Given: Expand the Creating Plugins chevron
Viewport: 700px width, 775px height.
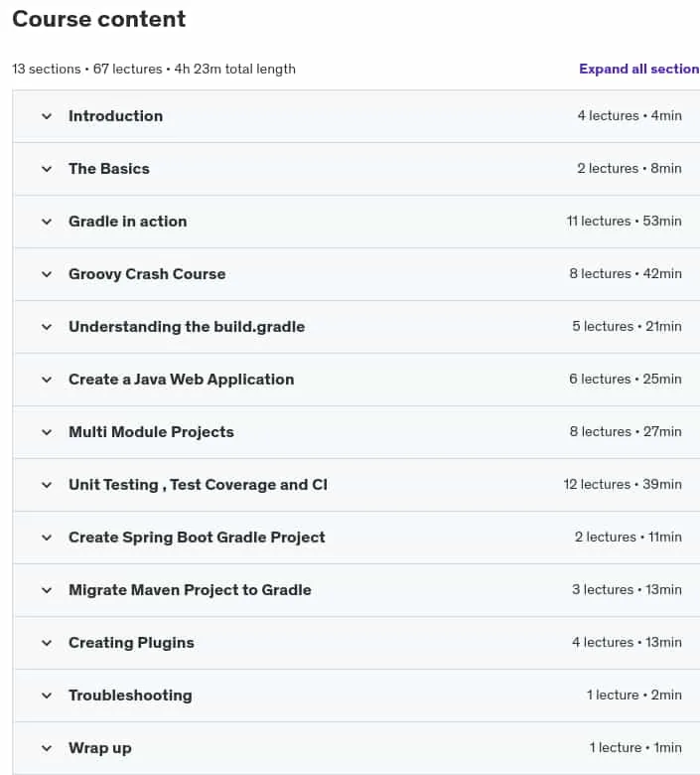Looking at the screenshot, I should click(47, 643).
